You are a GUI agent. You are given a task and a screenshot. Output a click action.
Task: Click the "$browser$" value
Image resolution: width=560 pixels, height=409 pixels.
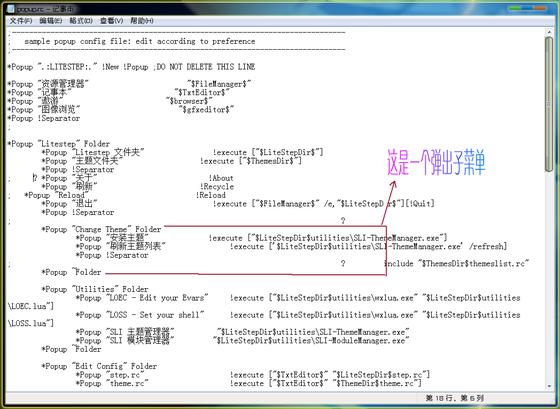[189, 101]
